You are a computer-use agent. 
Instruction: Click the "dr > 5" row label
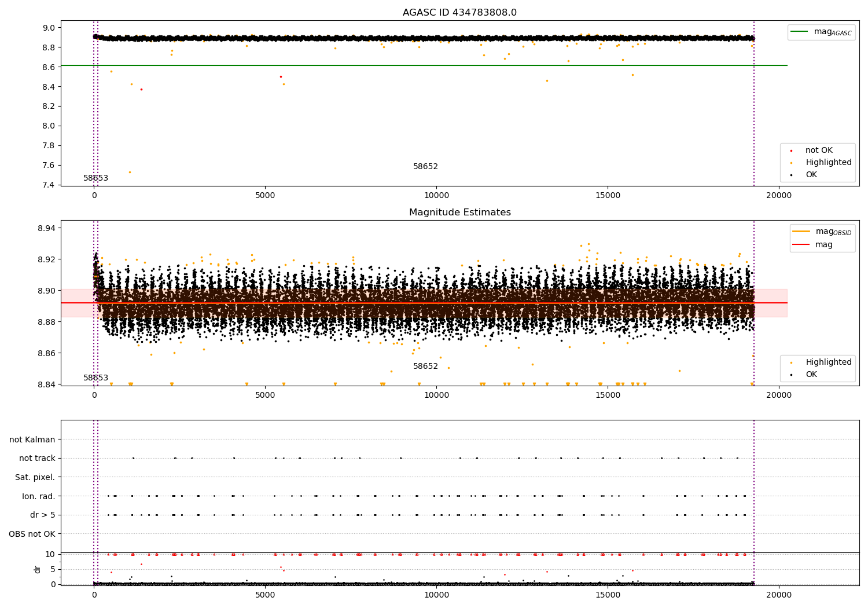click(x=43, y=515)
